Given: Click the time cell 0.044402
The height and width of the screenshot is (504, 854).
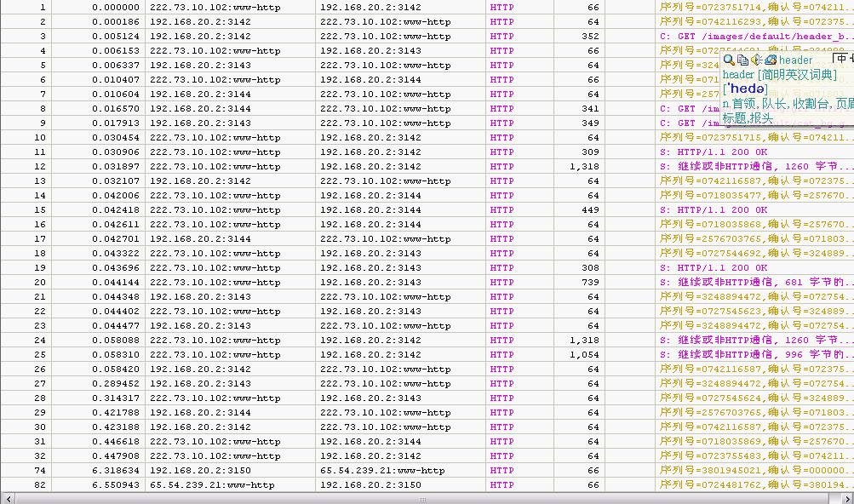Looking at the screenshot, I should [x=99, y=311].
